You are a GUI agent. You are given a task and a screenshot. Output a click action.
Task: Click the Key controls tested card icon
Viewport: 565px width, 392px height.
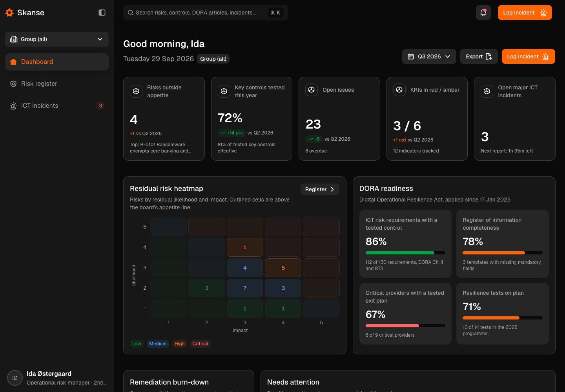224,91
